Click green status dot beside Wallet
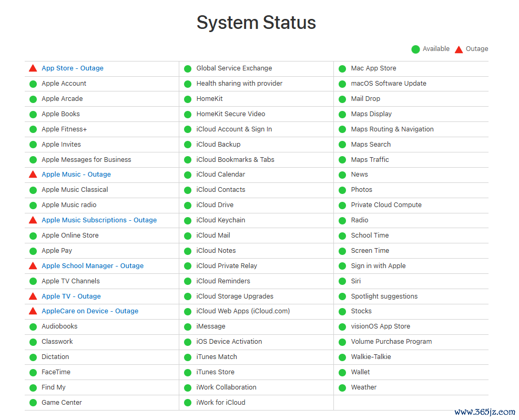This screenshot has height=420, width=519. point(342,373)
